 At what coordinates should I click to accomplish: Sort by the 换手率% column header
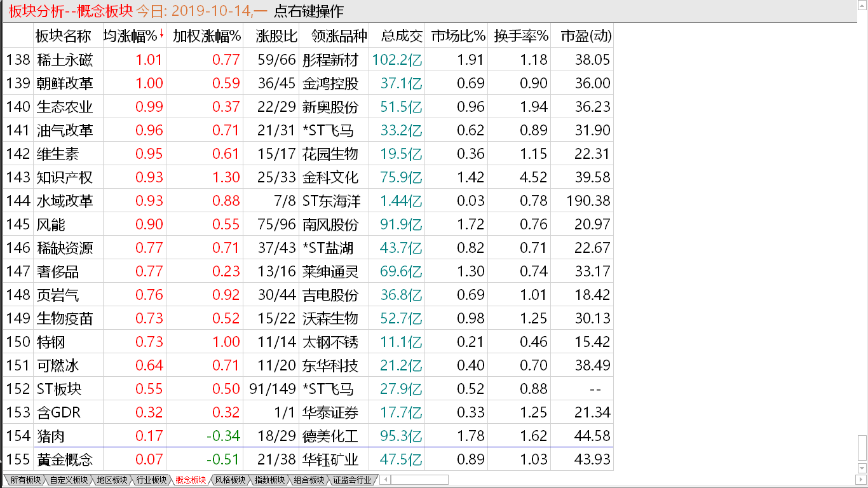point(521,36)
